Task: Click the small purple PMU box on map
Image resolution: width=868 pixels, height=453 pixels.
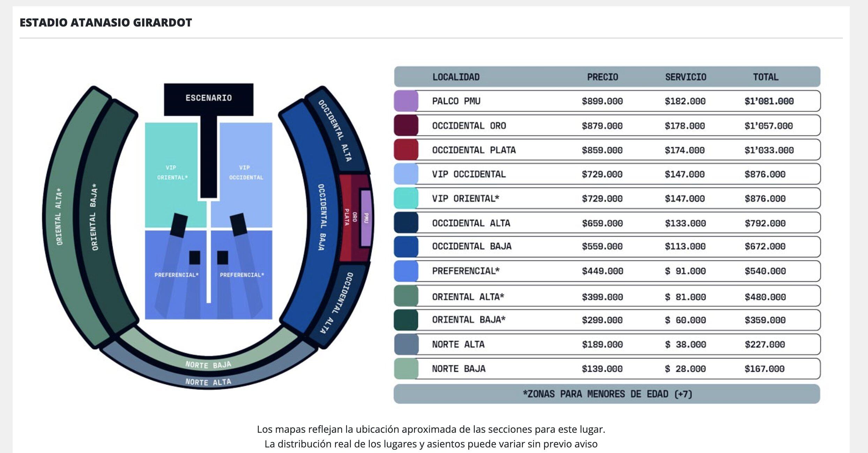Action: (366, 218)
